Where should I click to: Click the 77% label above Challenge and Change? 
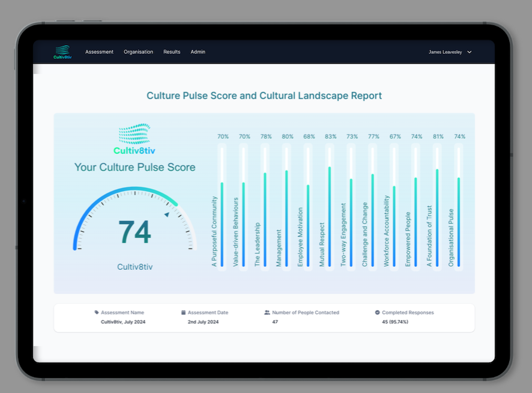373,136
